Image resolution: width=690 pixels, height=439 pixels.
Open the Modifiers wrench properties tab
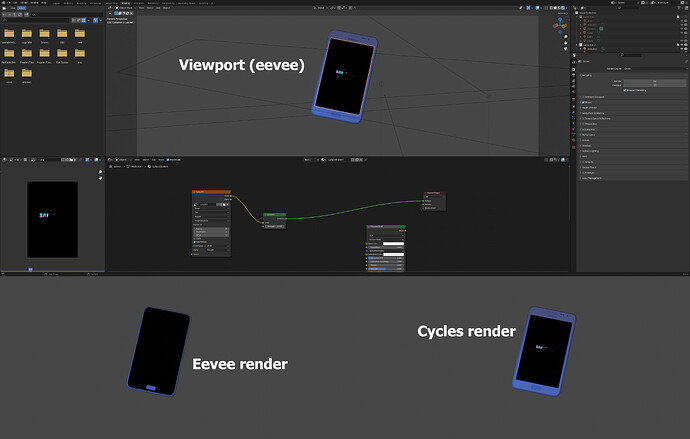[x=573, y=112]
